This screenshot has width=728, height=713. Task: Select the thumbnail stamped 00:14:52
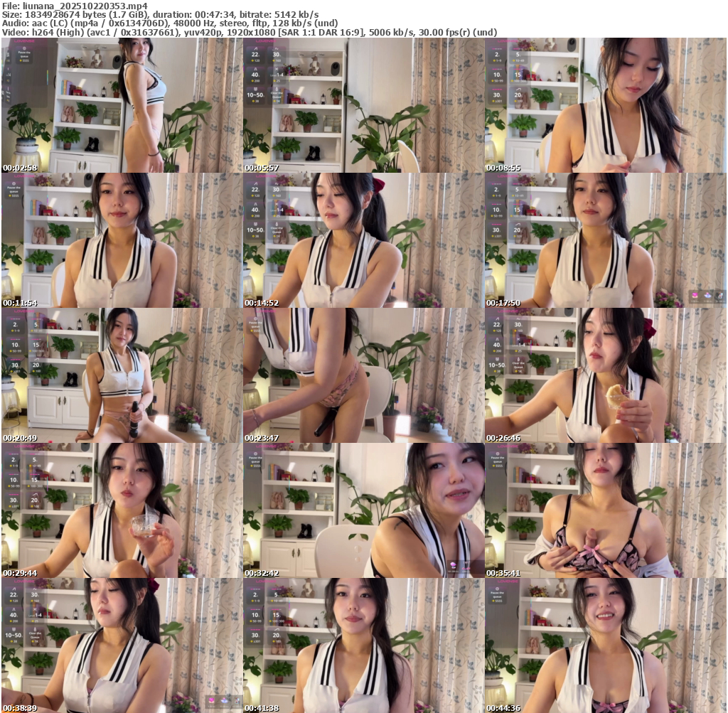click(x=363, y=240)
